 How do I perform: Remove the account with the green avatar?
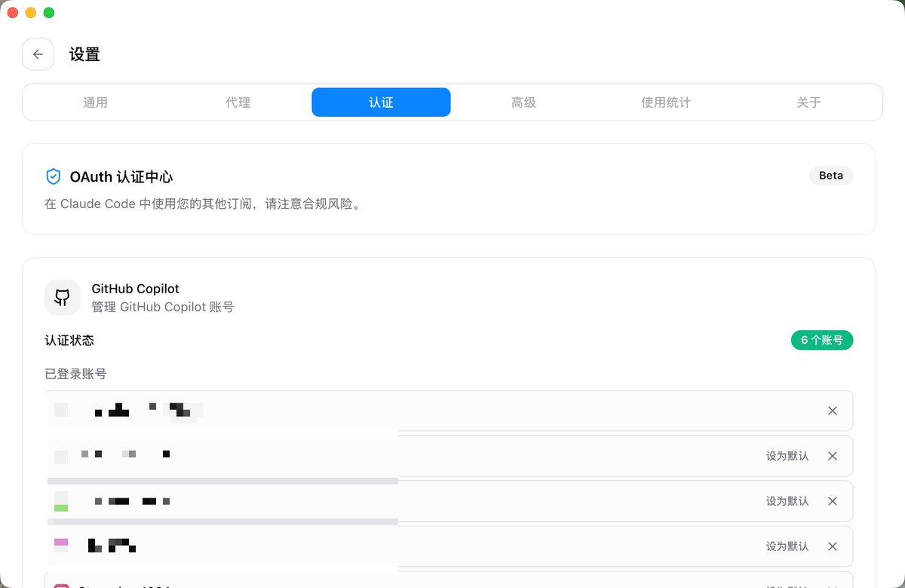(833, 501)
